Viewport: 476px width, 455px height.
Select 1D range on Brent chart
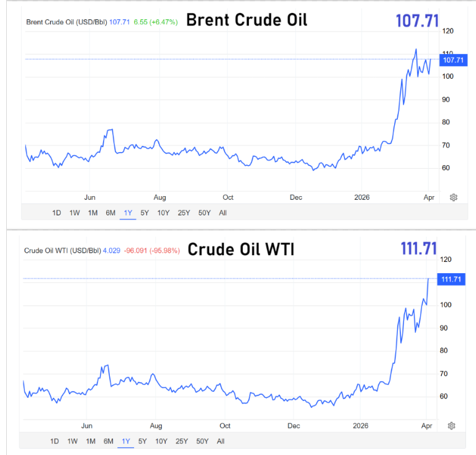[x=56, y=213]
